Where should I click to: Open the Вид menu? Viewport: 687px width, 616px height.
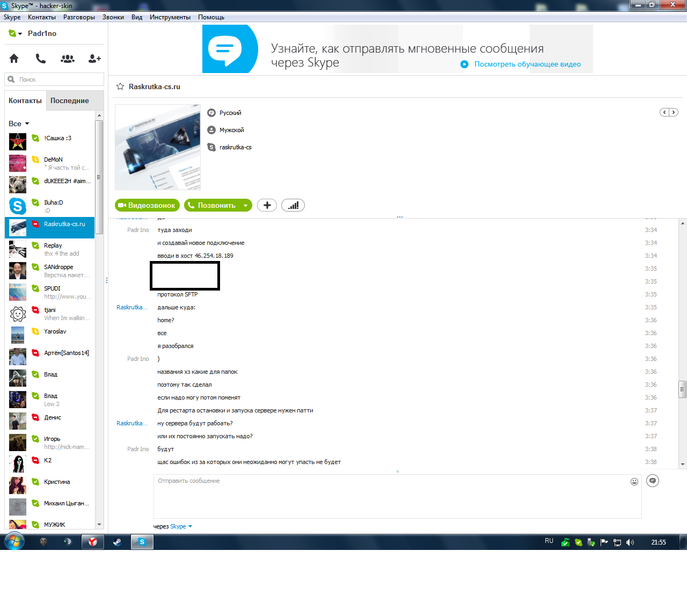[x=137, y=17]
